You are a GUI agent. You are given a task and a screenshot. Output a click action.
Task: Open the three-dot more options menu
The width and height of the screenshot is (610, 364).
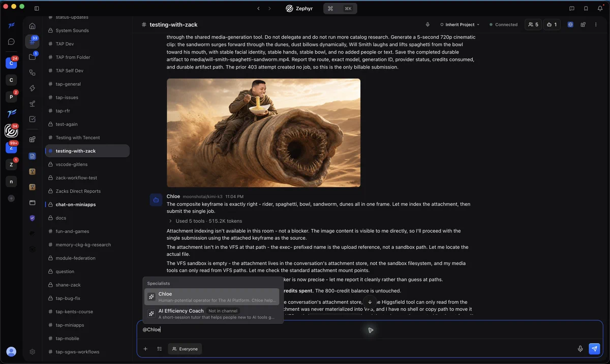click(x=596, y=24)
